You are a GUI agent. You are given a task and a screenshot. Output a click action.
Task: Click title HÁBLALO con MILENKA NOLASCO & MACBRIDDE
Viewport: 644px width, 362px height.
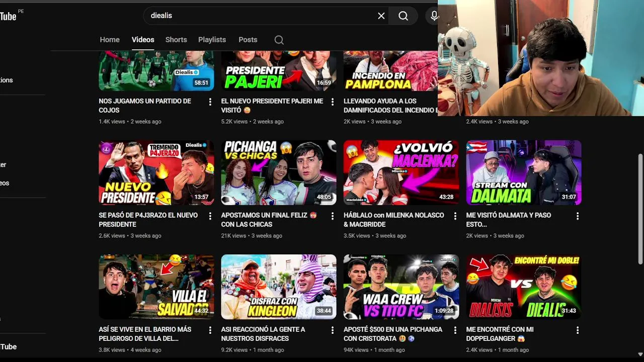coord(394,220)
